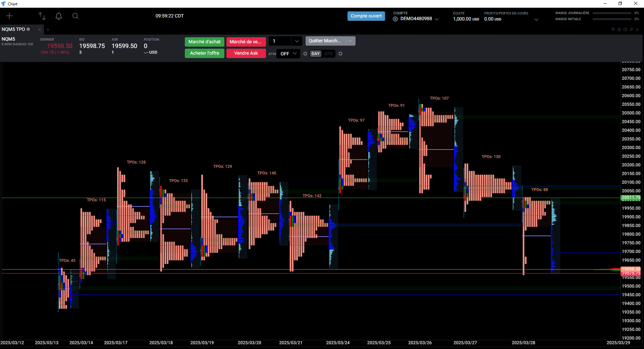Click the ask price 19599.50

click(124, 46)
